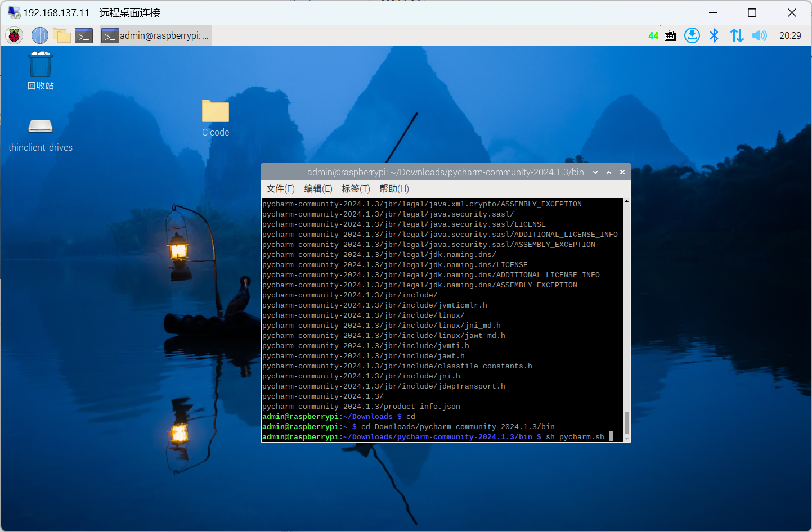Maximize terminal using up chevron button
Viewport: 812px width, 532px height.
[x=609, y=173]
